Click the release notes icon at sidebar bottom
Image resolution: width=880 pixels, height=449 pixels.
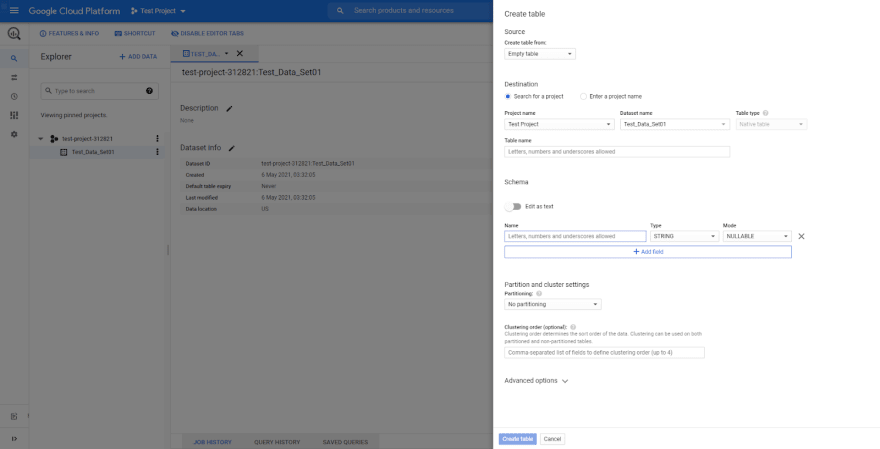tap(14, 416)
